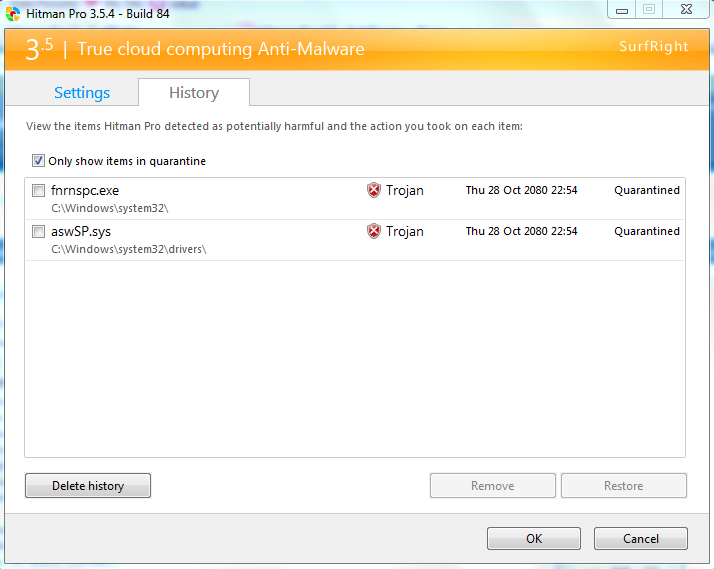Click the Remove button
Image resolution: width=714 pixels, height=569 pixels.
click(x=493, y=486)
